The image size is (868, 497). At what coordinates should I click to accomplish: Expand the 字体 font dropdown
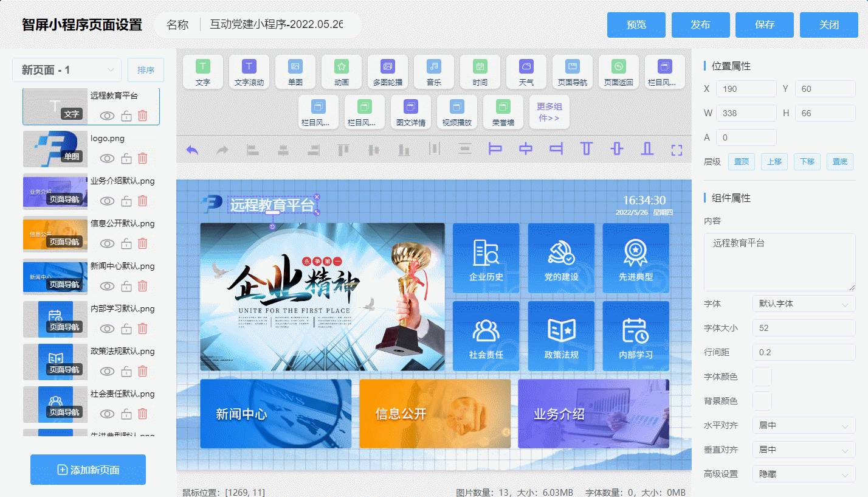tap(804, 304)
